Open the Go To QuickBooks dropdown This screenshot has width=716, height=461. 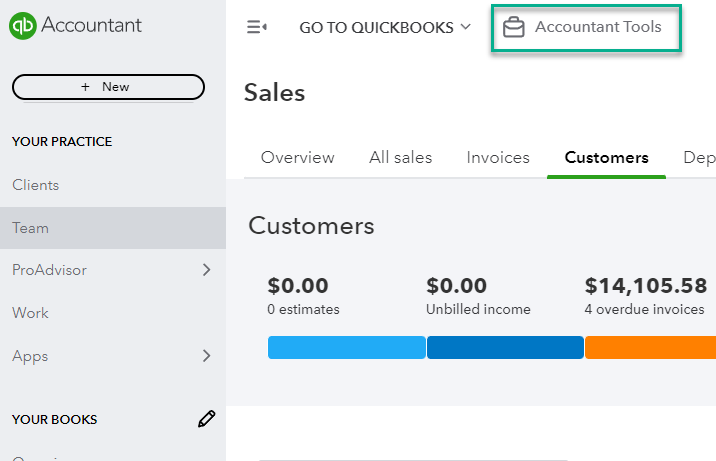(x=384, y=27)
